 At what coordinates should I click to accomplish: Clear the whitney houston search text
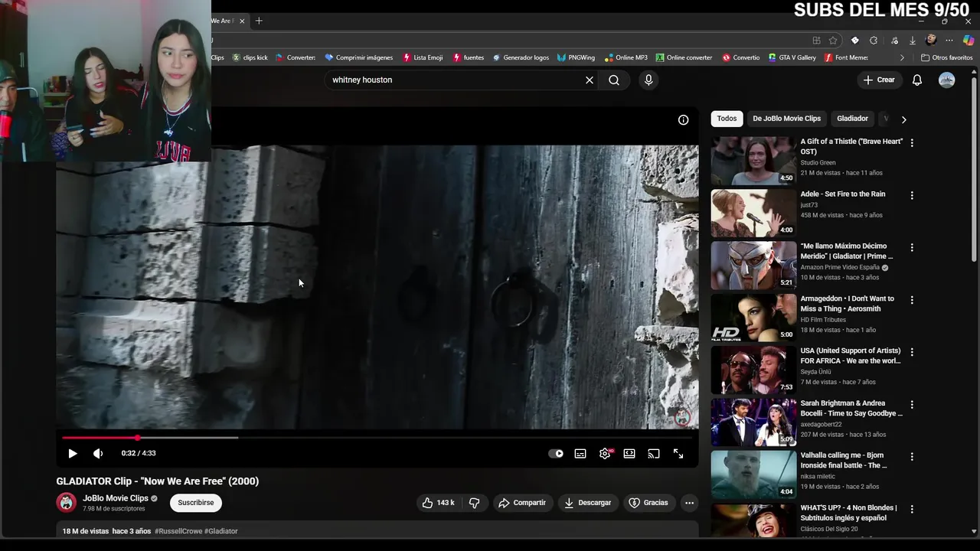click(590, 80)
